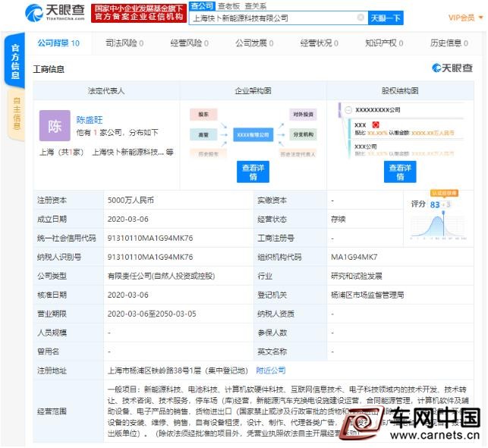Screen dimensions: 488x448
Task: Click the 高管 box in structure diagram
Action: pos(203,134)
